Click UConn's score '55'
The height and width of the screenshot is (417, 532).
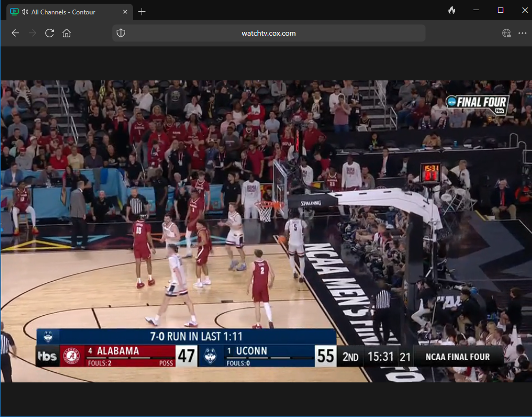[x=326, y=356]
